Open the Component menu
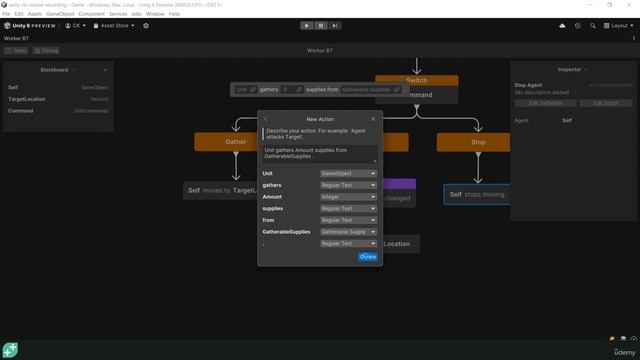Viewport: 640px width, 360px height. click(91, 14)
